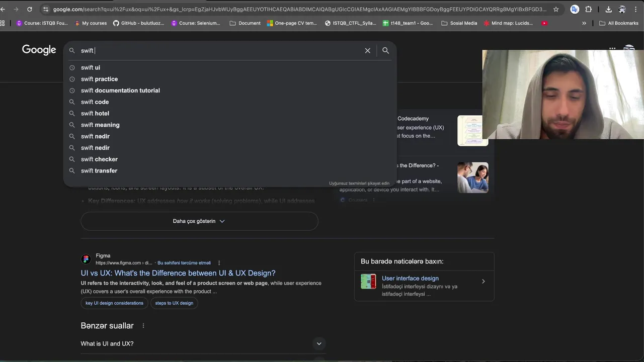Open 'One-page CV tem...' bookmark
This screenshot has width=644, height=362.
click(x=292, y=23)
